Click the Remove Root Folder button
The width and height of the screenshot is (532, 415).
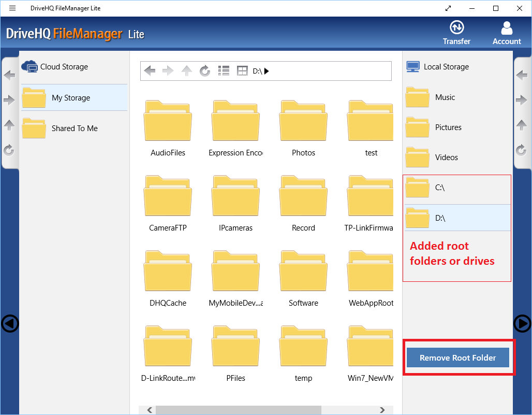tap(457, 357)
